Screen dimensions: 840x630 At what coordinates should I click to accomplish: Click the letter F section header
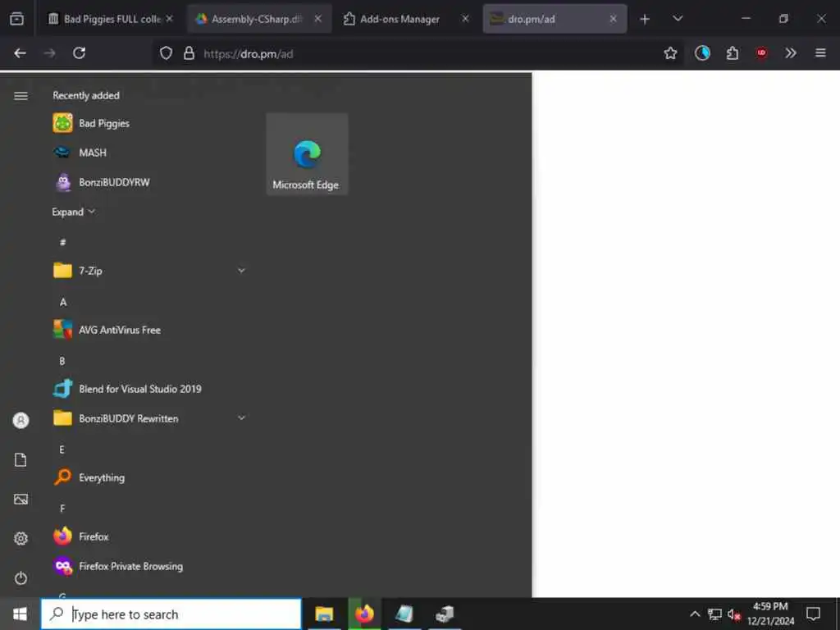tap(62, 509)
